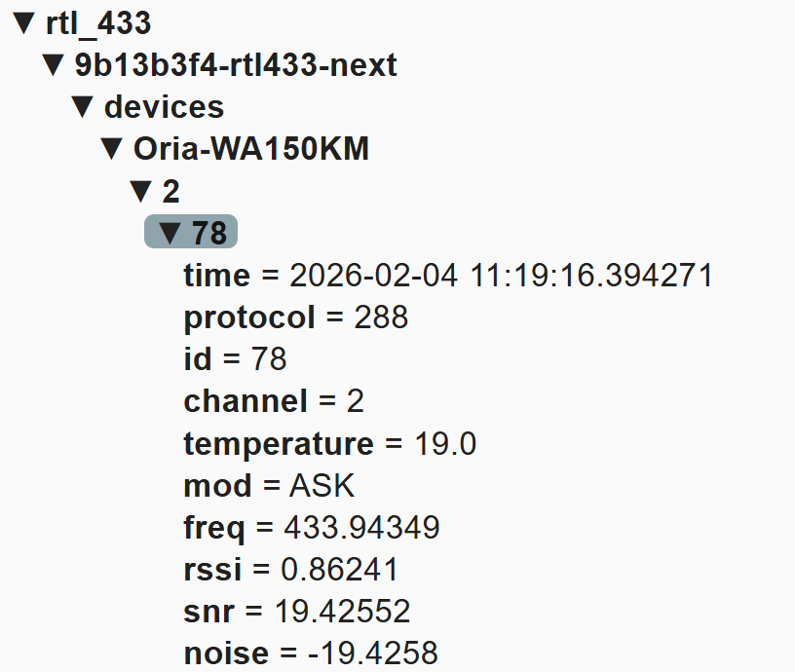Select the Oria-WA150KM device topic
The image size is (795, 672).
click(x=250, y=149)
